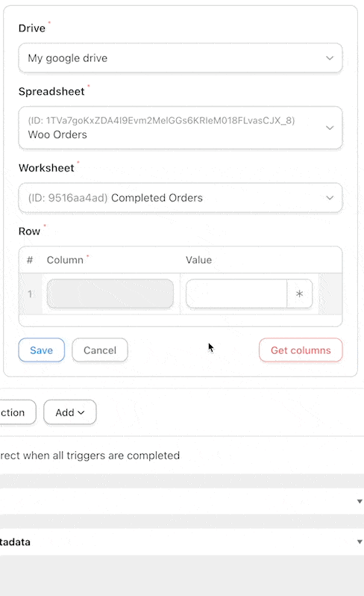Expand the metadata section triangle

click(x=360, y=541)
